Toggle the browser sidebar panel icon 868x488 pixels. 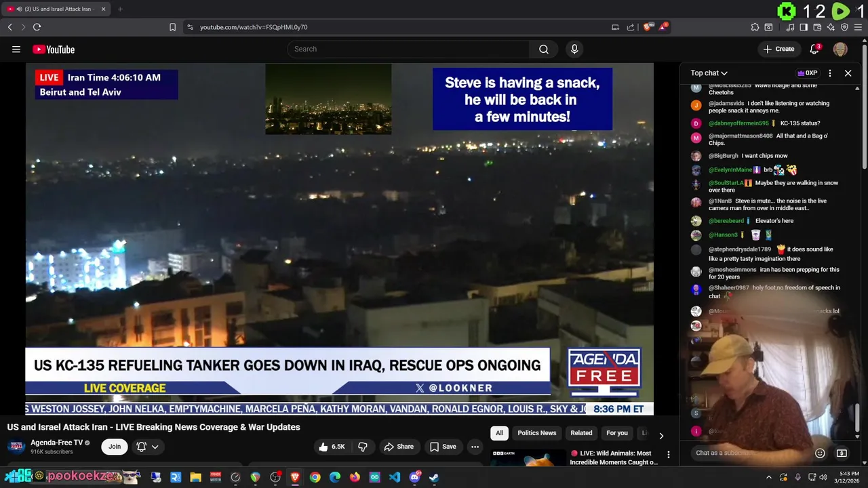coord(804,27)
